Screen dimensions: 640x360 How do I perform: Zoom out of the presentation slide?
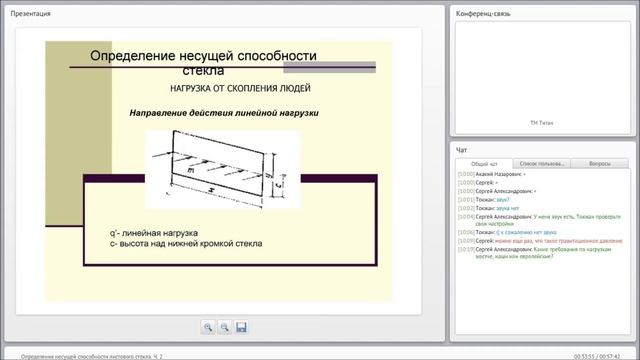(x=224, y=327)
